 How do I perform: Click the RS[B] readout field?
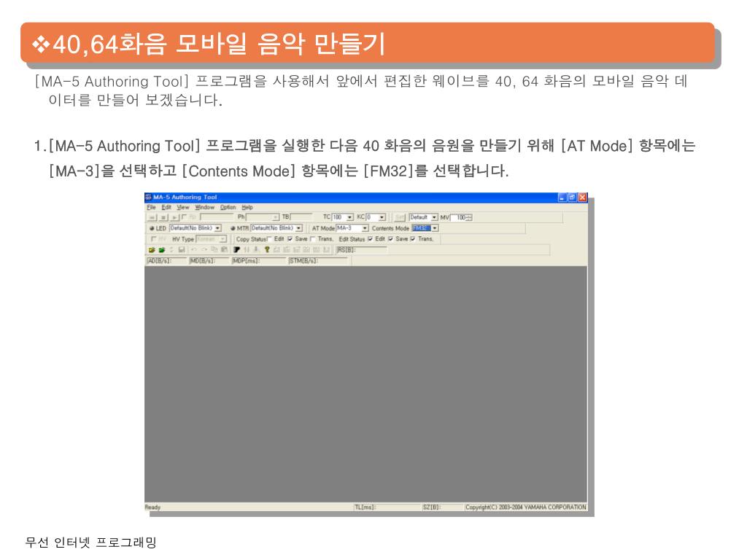[362, 250]
